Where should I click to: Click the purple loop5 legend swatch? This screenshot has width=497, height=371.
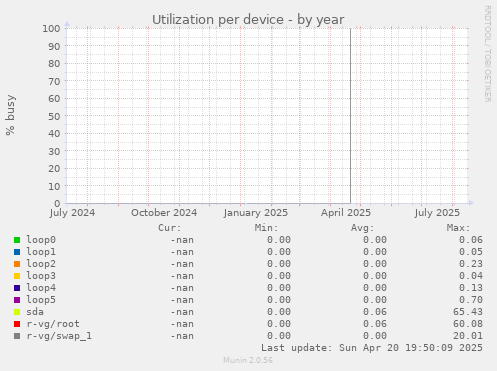point(17,300)
